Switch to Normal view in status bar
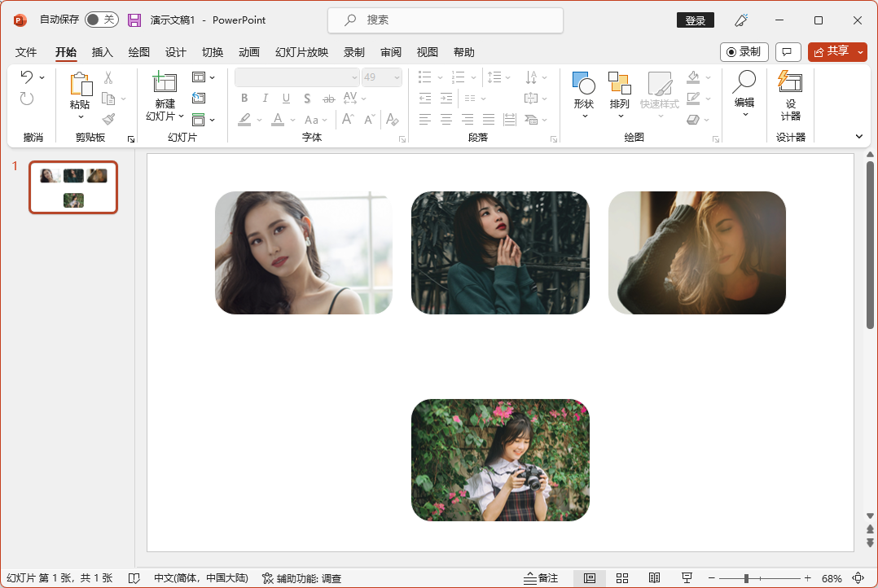Screen dimensions: 878x588 (590, 578)
